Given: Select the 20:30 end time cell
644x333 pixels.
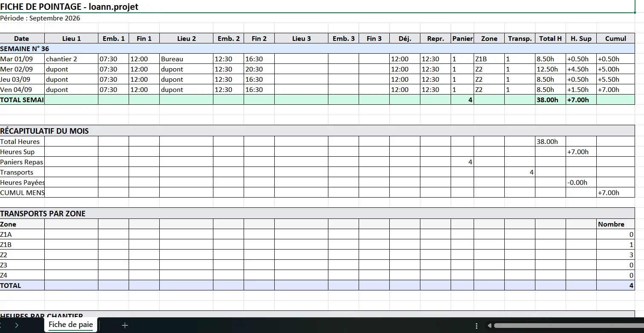Looking at the screenshot, I should (x=259, y=69).
